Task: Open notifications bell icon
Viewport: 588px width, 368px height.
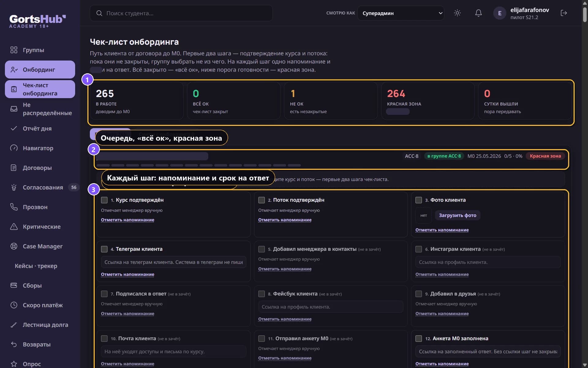Action: 478,13
